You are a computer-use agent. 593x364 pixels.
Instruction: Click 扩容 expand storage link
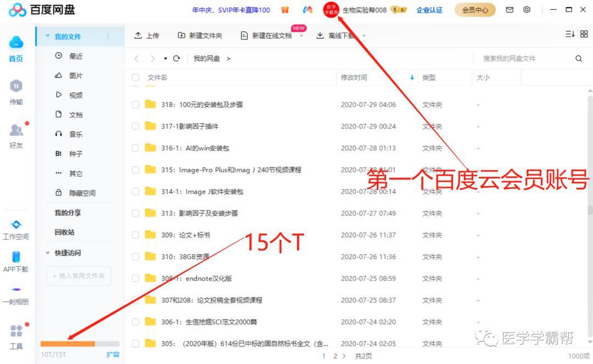coord(113,355)
